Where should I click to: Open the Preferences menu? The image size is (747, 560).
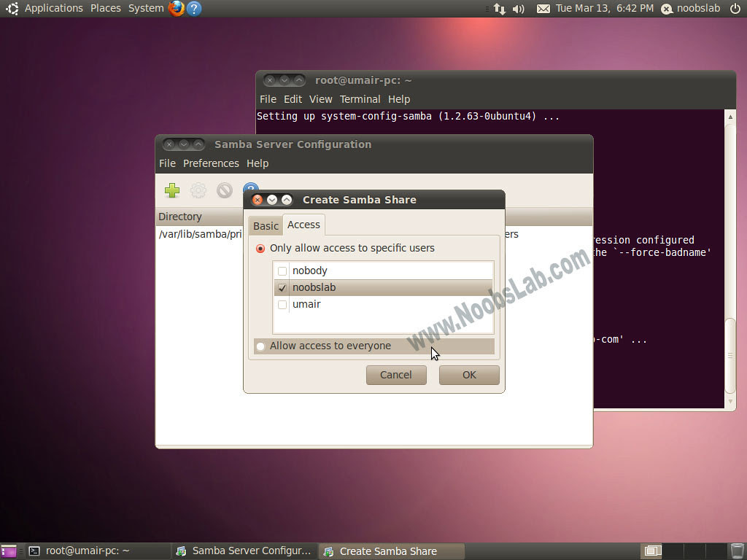coord(211,163)
